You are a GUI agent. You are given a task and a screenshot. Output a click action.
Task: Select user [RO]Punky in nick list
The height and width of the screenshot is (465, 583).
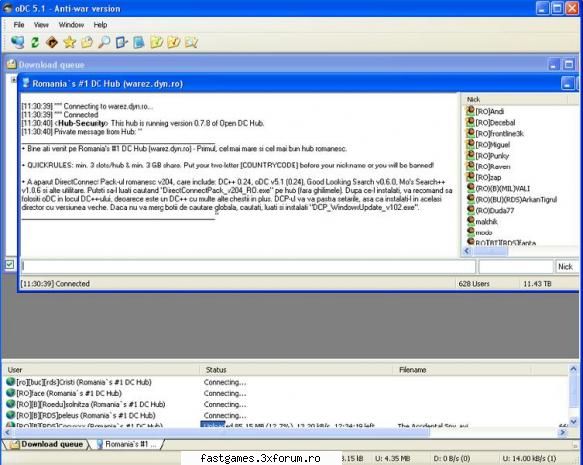(x=492, y=156)
